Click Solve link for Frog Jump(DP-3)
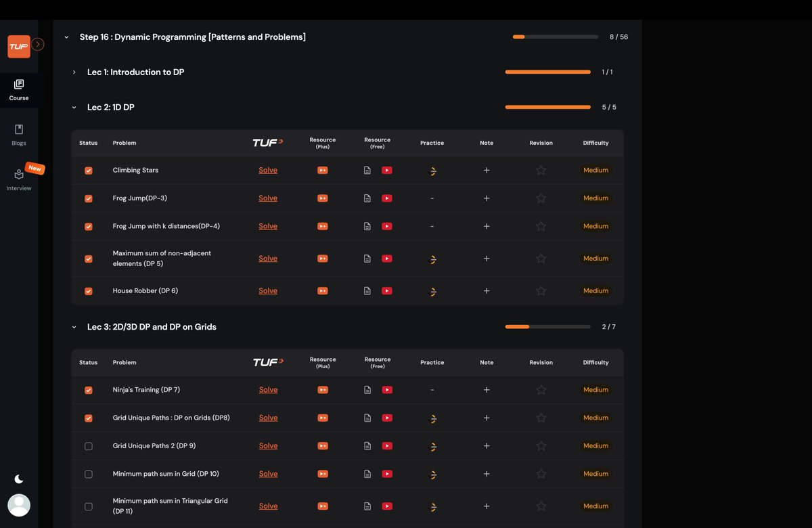 [268, 198]
